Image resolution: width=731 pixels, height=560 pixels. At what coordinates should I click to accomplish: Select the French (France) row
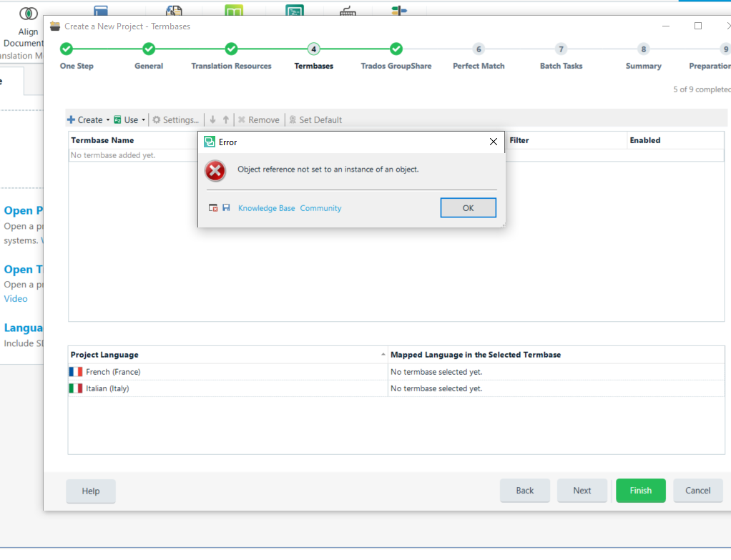pos(396,372)
